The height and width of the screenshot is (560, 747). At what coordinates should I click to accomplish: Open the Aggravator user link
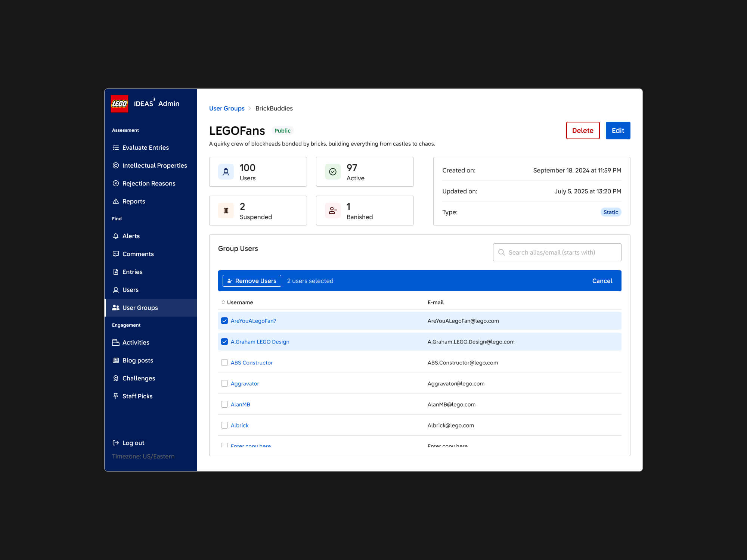tap(245, 383)
